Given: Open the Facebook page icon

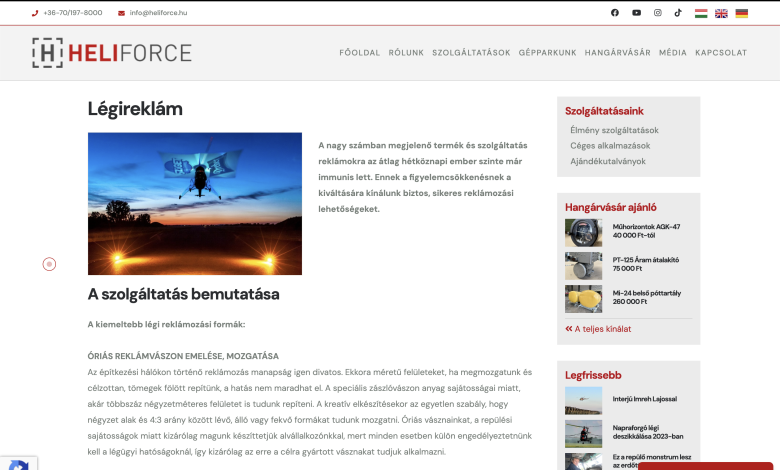Looking at the screenshot, I should click(x=615, y=13).
